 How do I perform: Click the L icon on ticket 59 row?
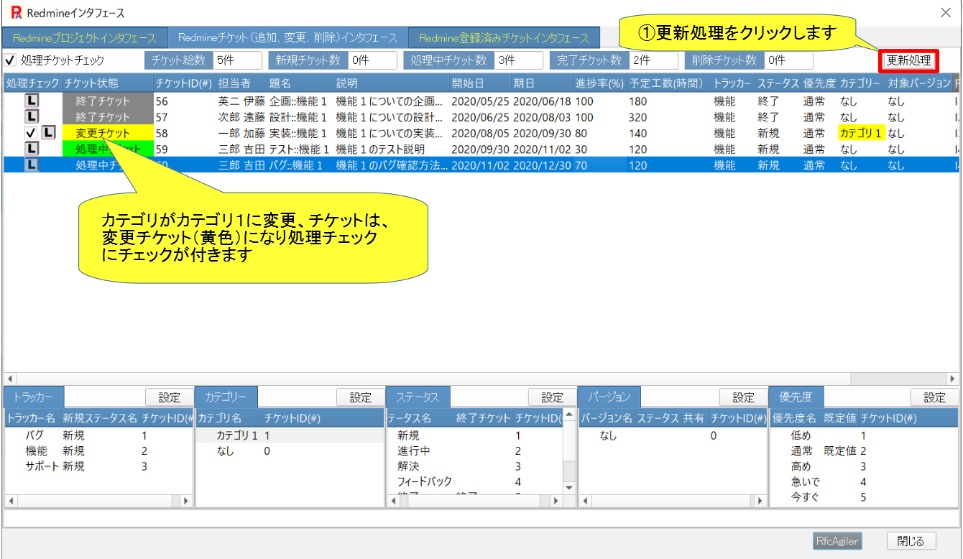point(31,149)
